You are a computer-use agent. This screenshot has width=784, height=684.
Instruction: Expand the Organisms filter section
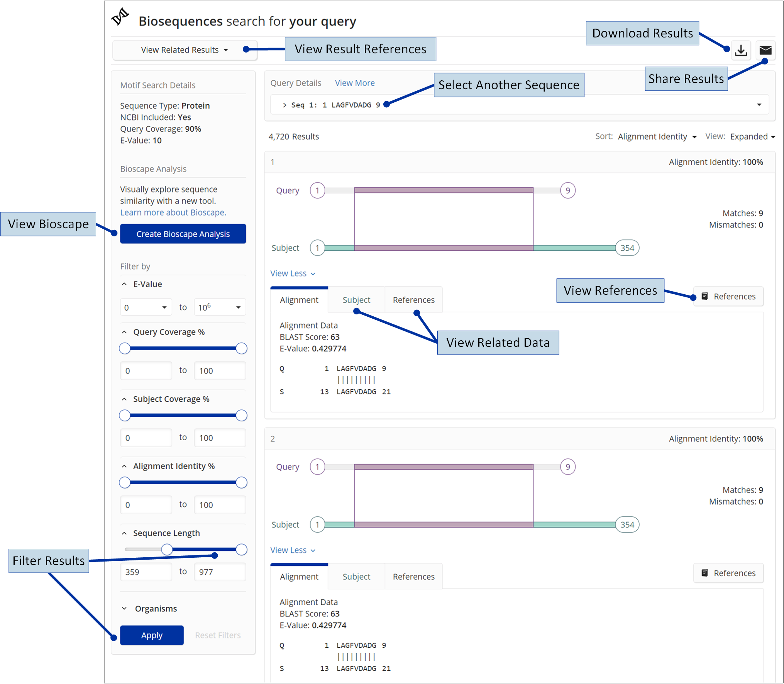[x=124, y=609]
